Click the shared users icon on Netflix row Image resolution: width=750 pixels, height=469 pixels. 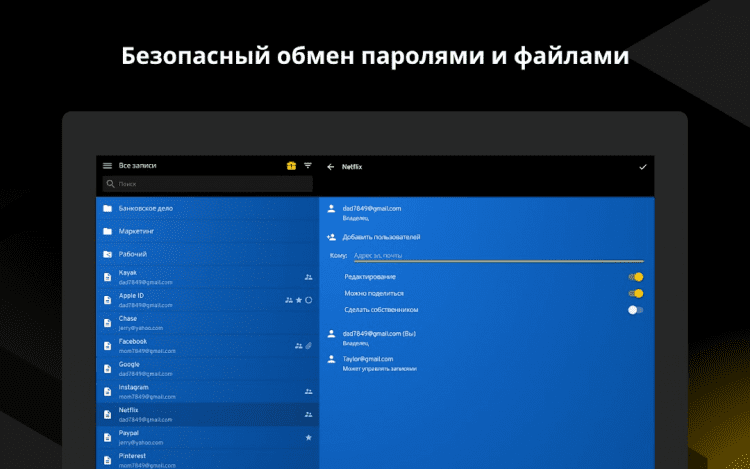tap(309, 414)
